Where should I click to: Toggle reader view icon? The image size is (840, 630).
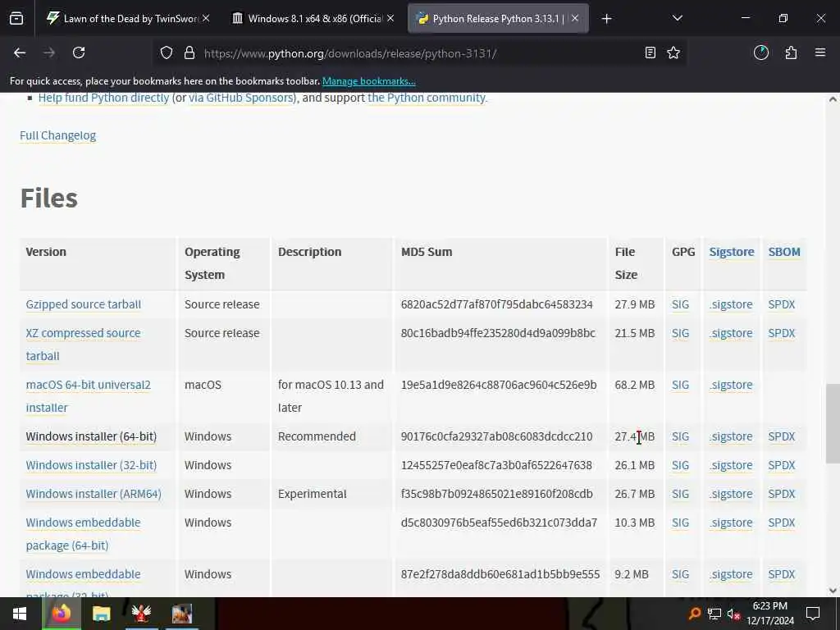651,52
